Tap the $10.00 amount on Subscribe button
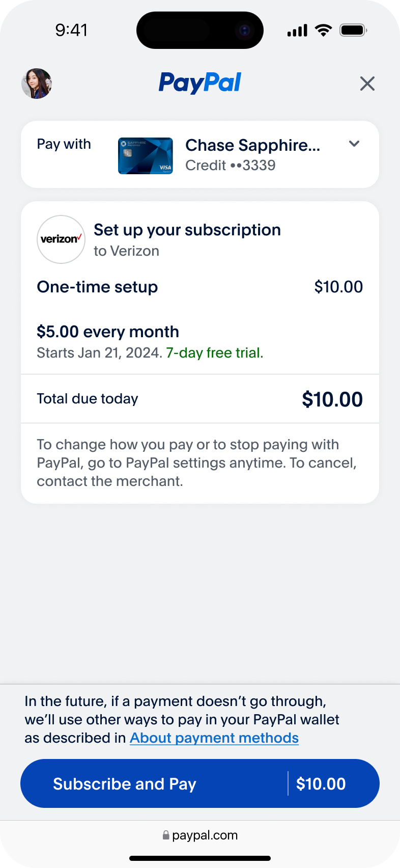The height and width of the screenshot is (868, 400). point(321,784)
